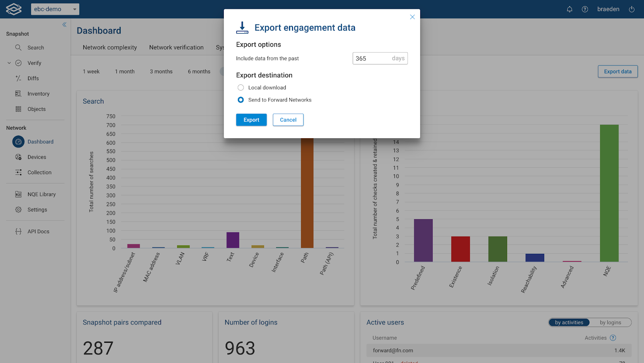The height and width of the screenshot is (363, 644).
Task: Open the Search snapshot tool
Action: click(36, 48)
